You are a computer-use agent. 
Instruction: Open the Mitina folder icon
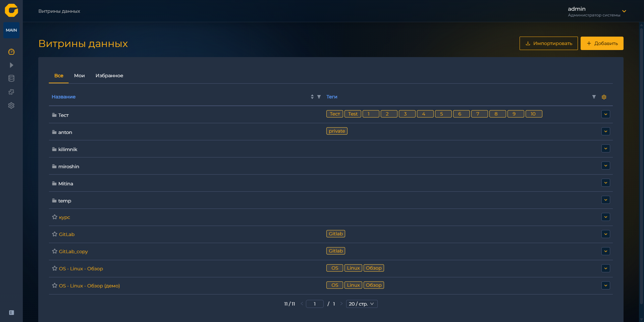54,183
